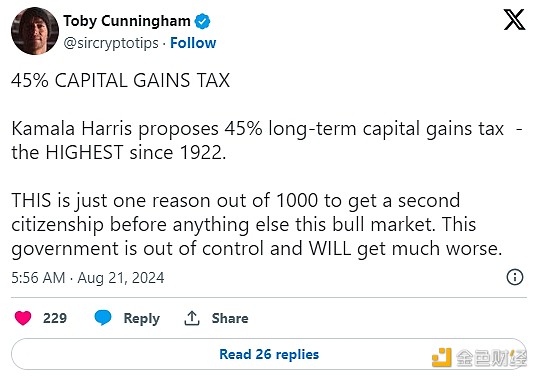
Task: Click the Kamala Harris proposes paragraph
Action: [x=267, y=141]
